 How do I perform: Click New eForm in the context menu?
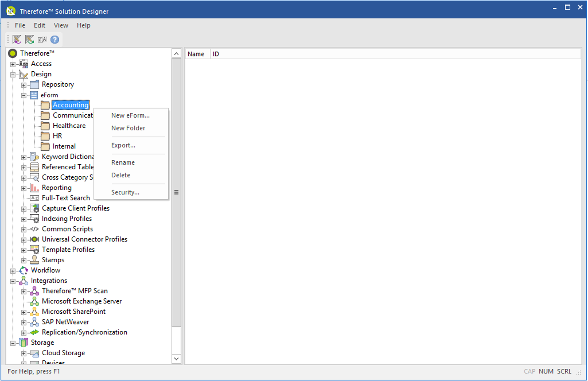pyautogui.click(x=130, y=115)
